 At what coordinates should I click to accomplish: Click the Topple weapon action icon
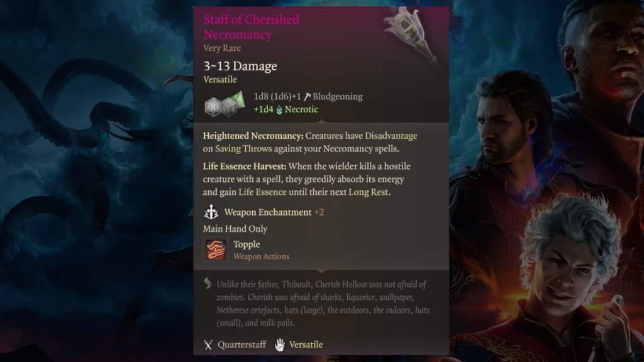click(x=216, y=250)
